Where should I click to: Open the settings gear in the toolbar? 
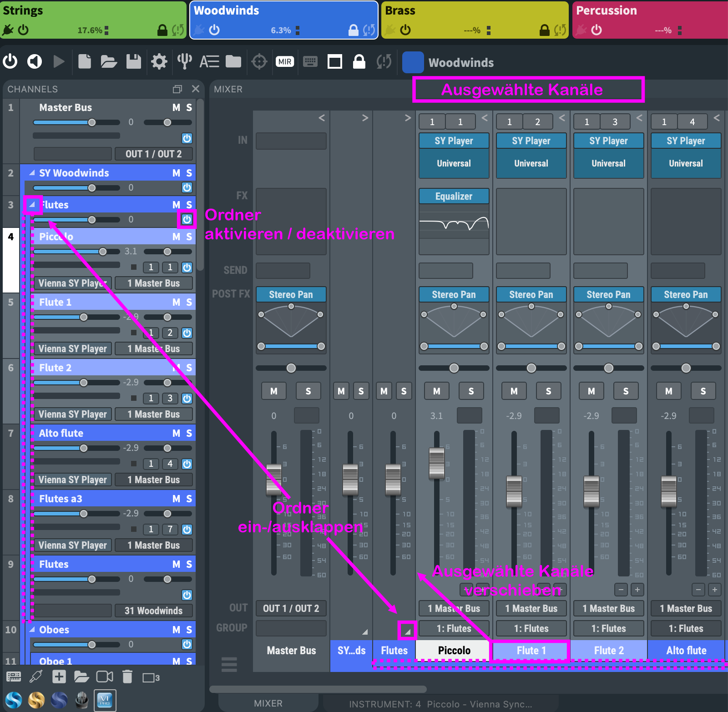[x=159, y=61]
